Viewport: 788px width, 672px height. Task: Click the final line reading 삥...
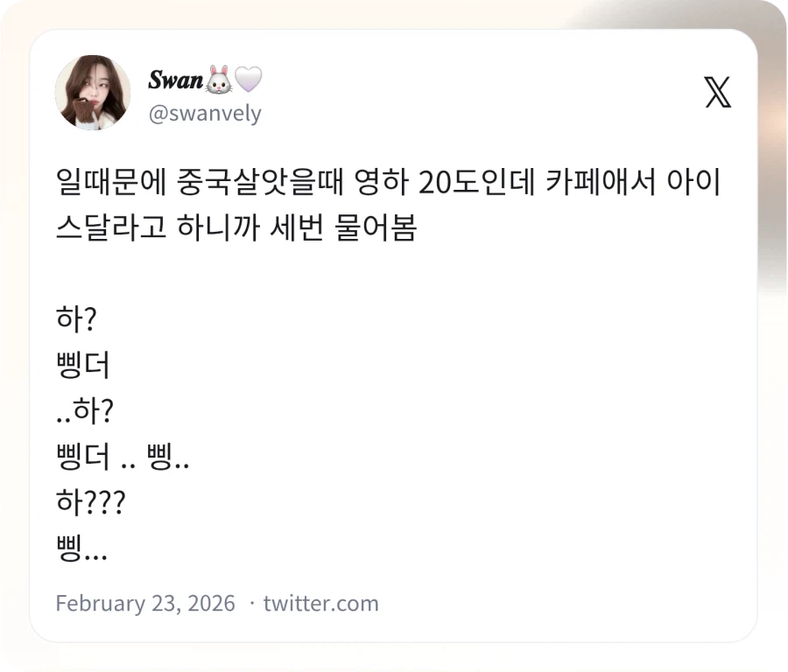(x=79, y=548)
